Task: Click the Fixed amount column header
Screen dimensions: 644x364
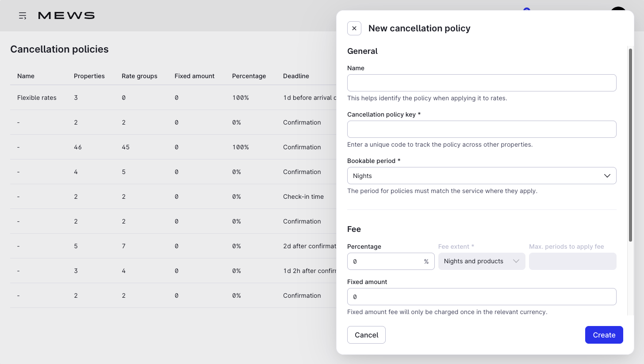Action: coord(195,76)
